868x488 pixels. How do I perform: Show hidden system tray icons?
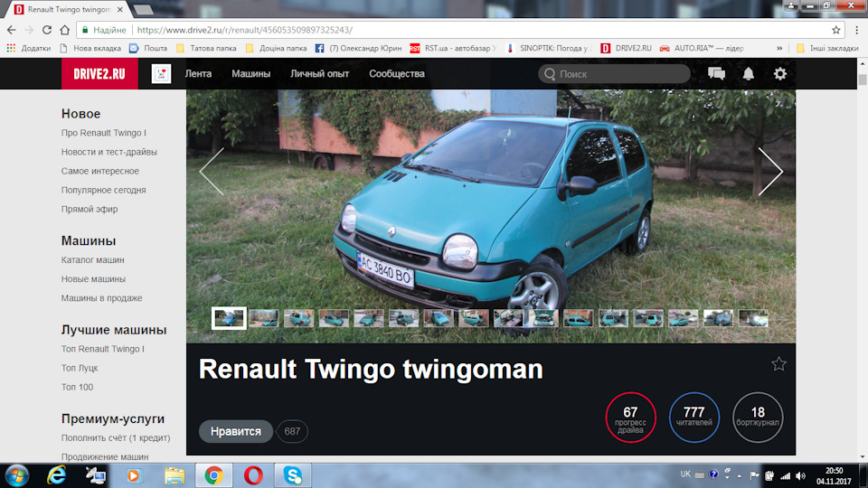tap(739, 476)
